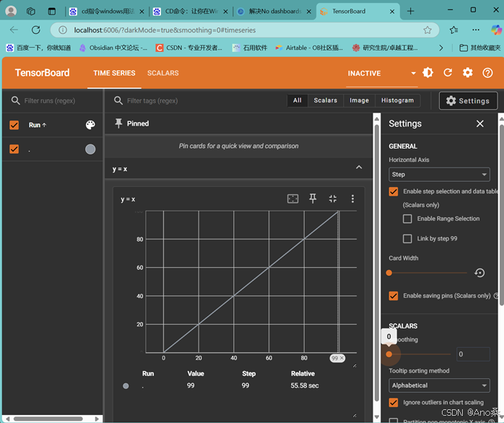
Task: Filter cards to Image
Action: coord(359,100)
